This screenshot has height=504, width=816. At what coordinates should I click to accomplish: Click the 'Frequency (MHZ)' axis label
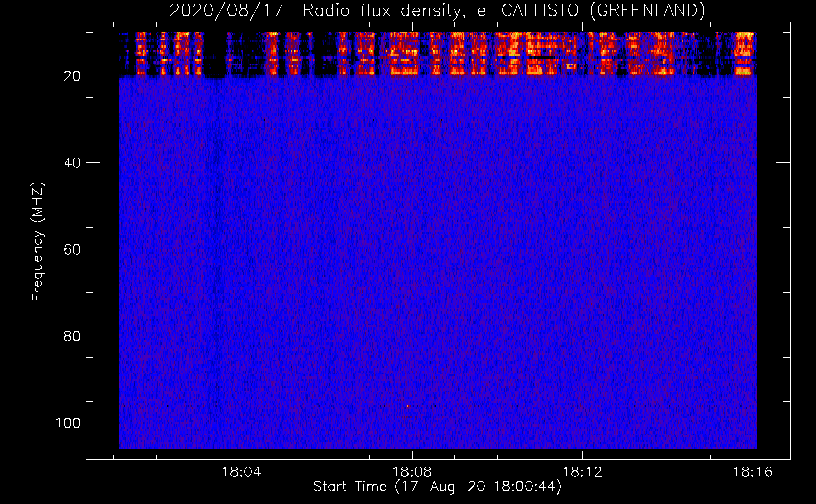[38, 242]
